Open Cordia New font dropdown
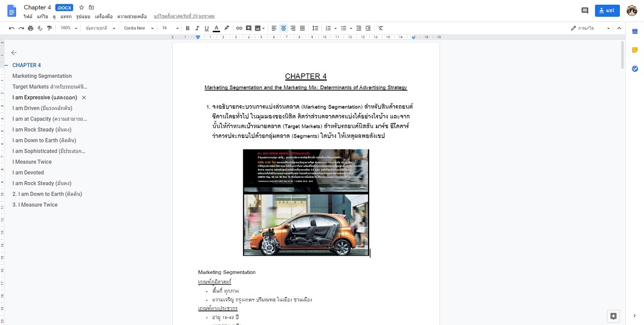644x325 pixels. point(138,28)
